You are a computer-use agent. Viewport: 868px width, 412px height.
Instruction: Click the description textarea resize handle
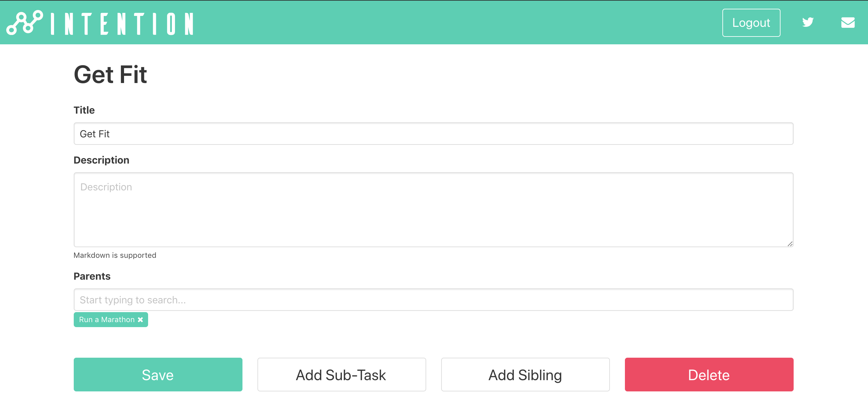pyautogui.click(x=790, y=244)
